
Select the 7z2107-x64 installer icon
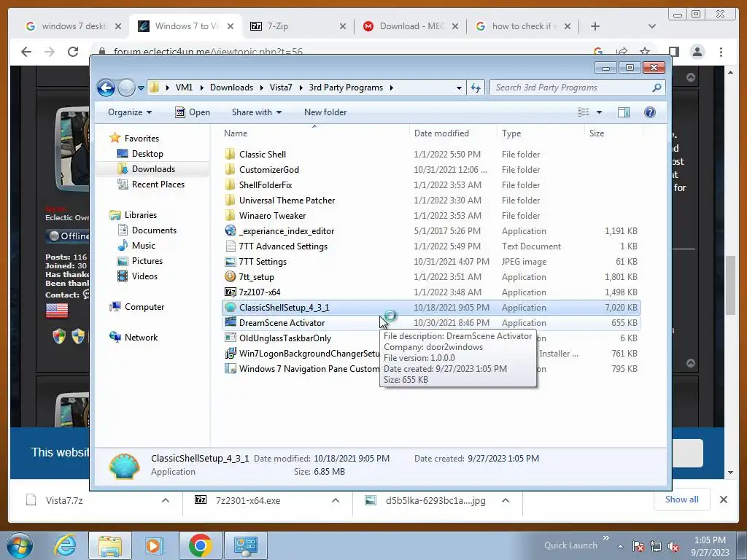(230, 292)
